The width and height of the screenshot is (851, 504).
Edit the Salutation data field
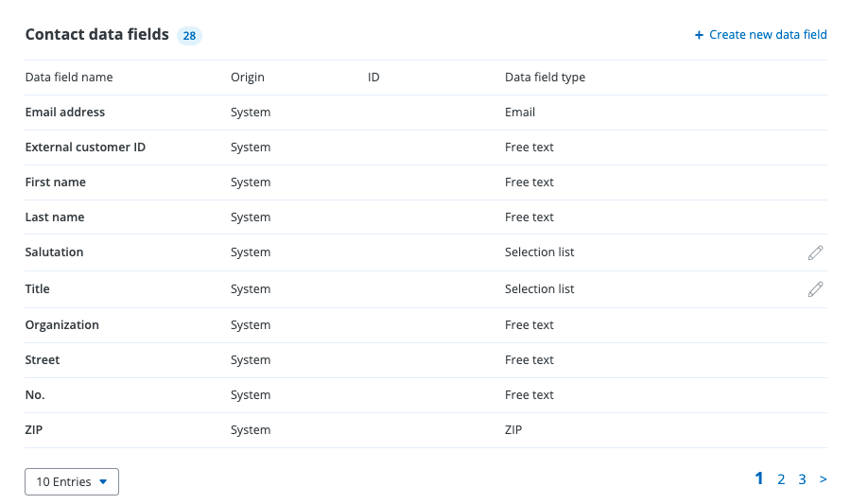[x=815, y=252]
